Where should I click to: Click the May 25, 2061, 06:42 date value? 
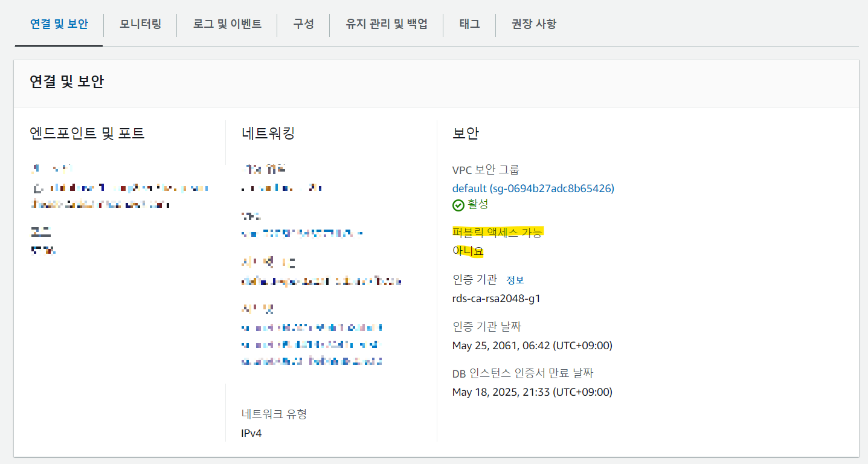[532, 346]
